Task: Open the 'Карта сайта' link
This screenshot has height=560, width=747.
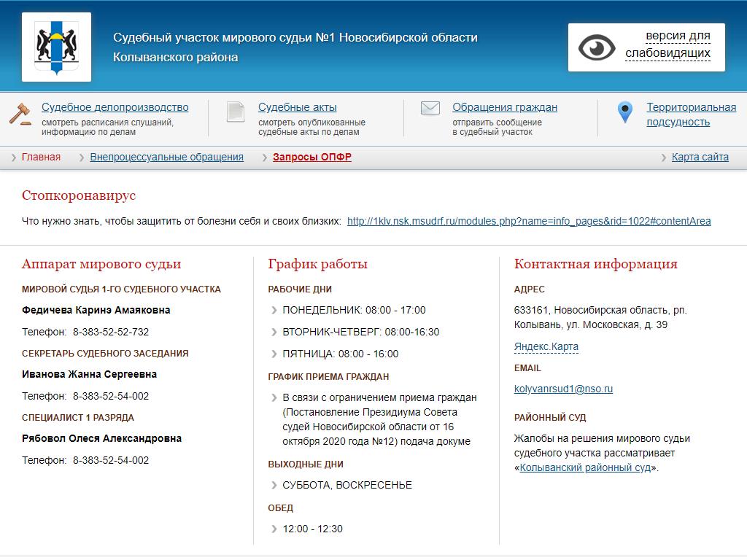Action: point(700,157)
